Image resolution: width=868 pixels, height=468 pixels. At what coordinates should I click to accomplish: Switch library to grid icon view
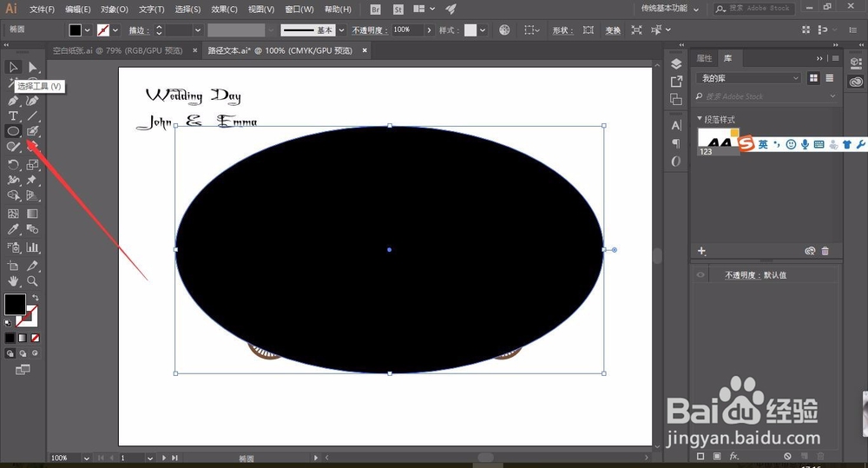[x=813, y=78]
